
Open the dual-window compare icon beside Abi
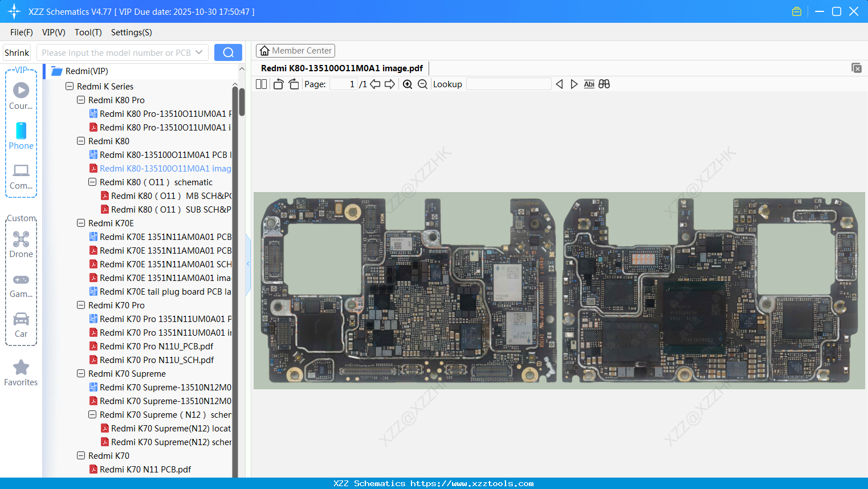(604, 84)
